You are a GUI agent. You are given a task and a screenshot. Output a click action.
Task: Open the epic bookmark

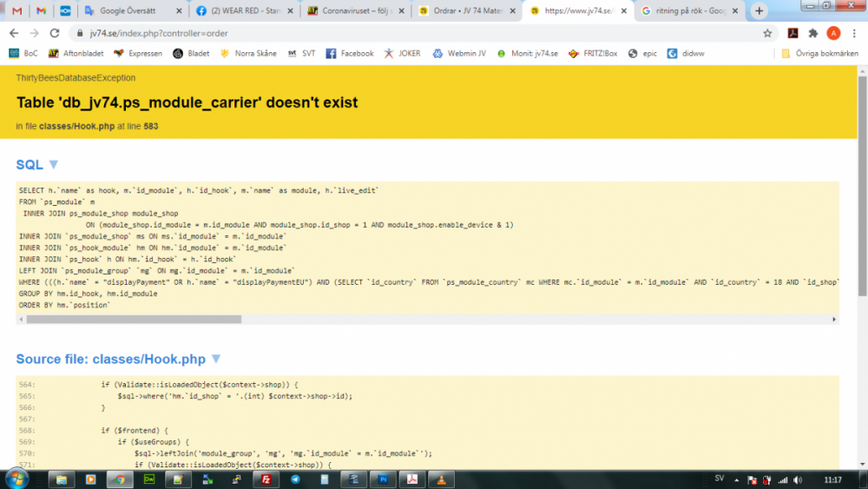point(642,54)
